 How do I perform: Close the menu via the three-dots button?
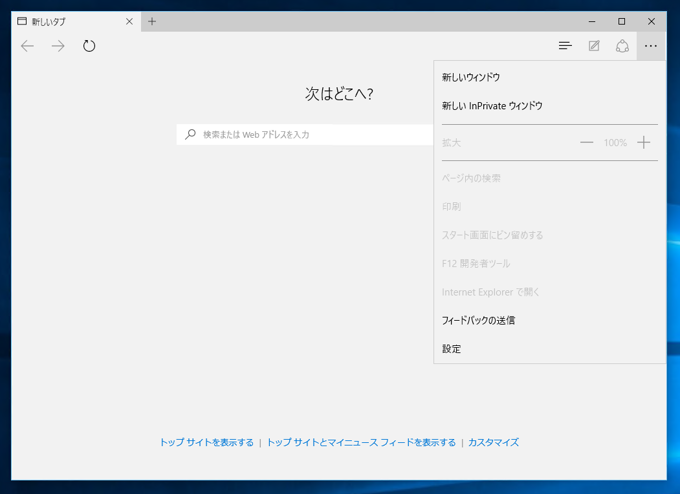[x=651, y=46]
